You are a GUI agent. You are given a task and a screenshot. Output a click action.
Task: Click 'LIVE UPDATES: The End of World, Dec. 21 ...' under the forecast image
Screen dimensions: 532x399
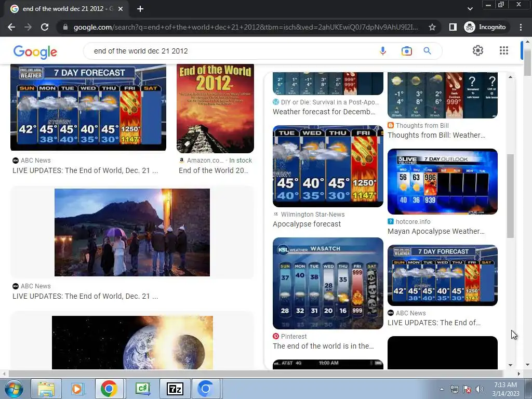(85, 170)
